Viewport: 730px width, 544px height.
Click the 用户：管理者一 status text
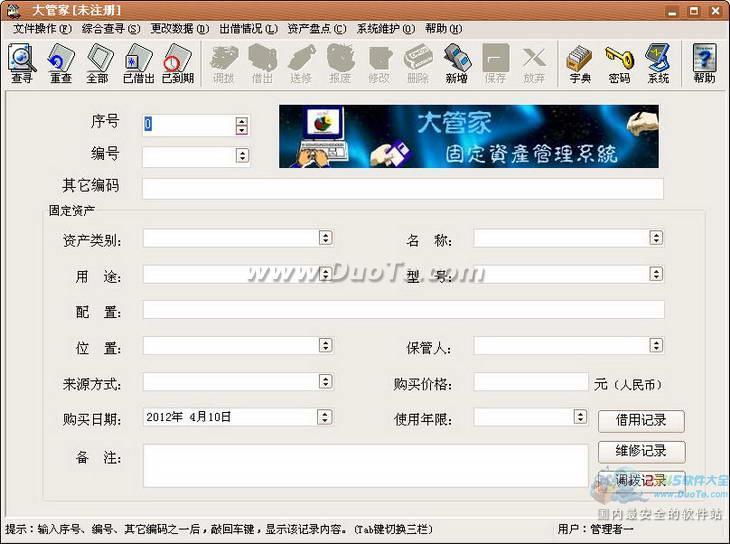point(595,529)
